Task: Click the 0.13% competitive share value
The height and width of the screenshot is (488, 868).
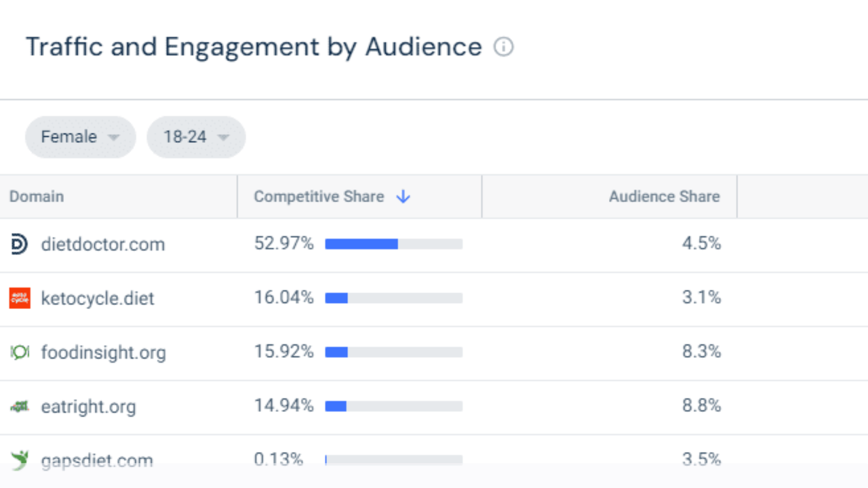Action: 279,460
